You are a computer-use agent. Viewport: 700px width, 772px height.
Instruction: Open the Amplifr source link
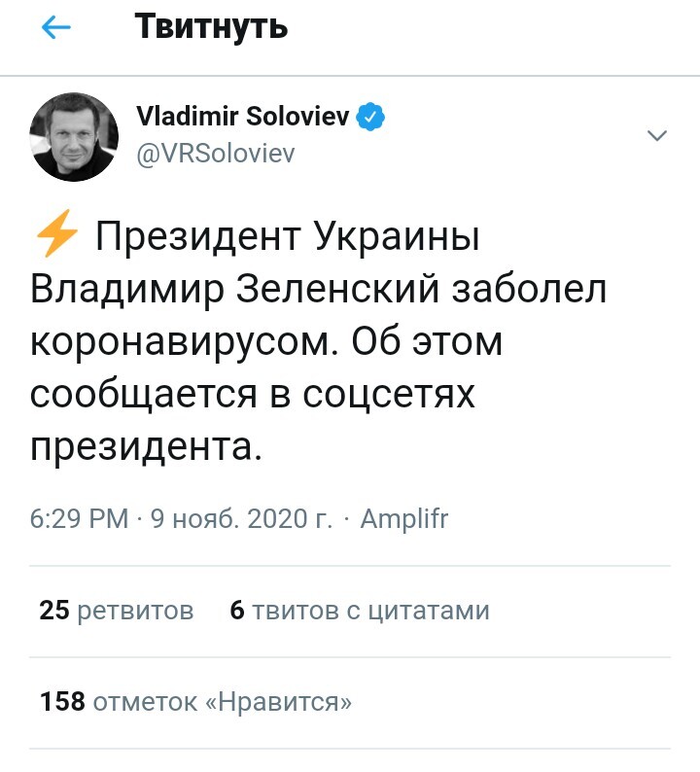(x=403, y=518)
